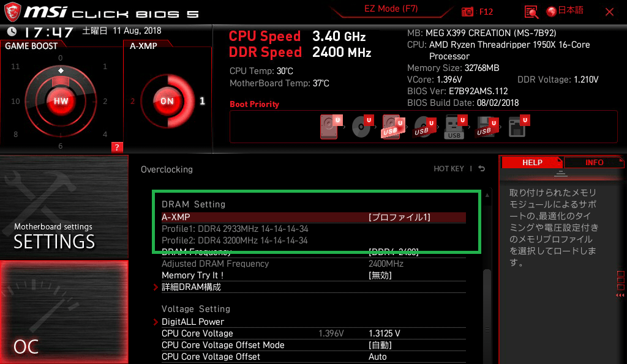Viewport: 627px width, 364px height.
Task: Click the Adjusted DRAM Frequency row
Action: pyautogui.click(x=313, y=264)
